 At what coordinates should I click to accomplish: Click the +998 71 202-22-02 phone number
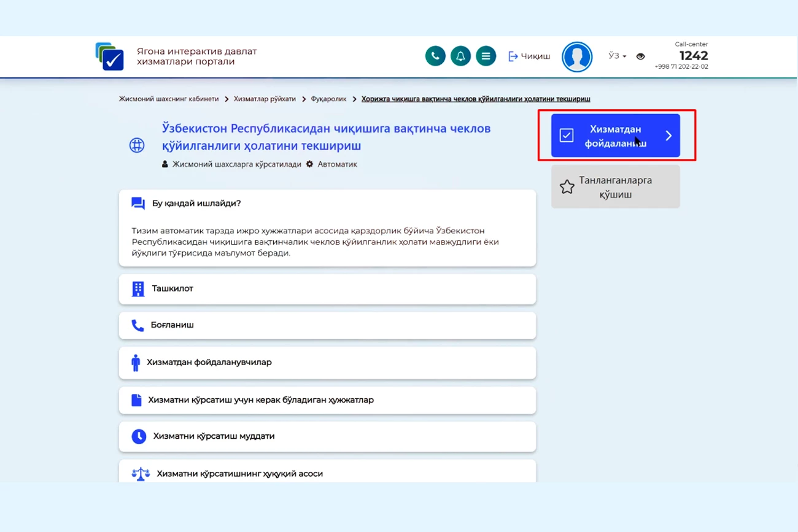point(681,66)
